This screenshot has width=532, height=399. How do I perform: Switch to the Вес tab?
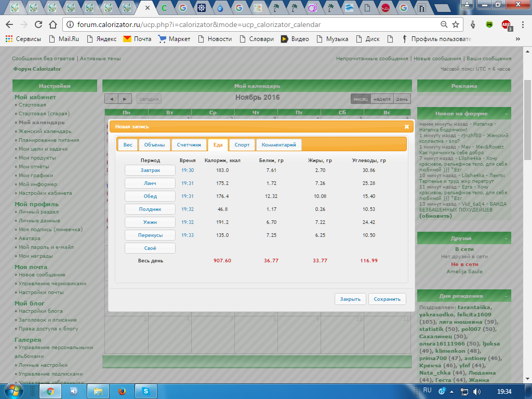128,144
